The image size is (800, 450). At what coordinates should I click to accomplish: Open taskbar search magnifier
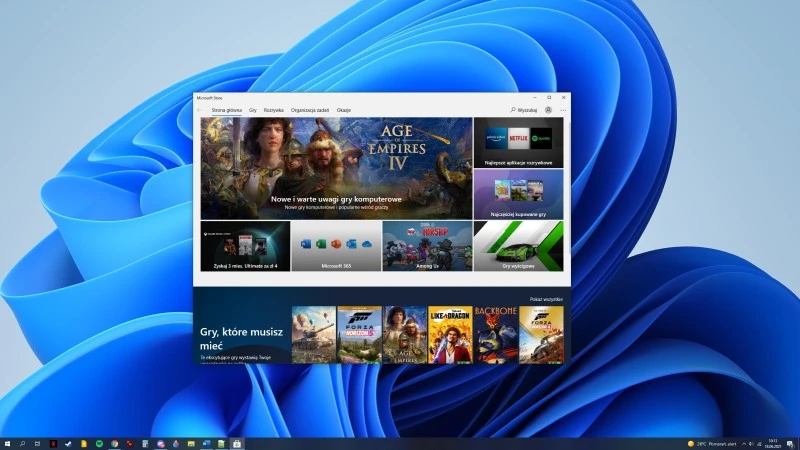pos(22,444)
